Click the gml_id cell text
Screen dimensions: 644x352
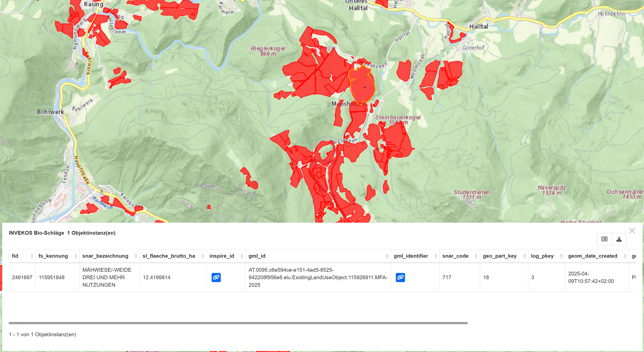click(x=318, y=277)
